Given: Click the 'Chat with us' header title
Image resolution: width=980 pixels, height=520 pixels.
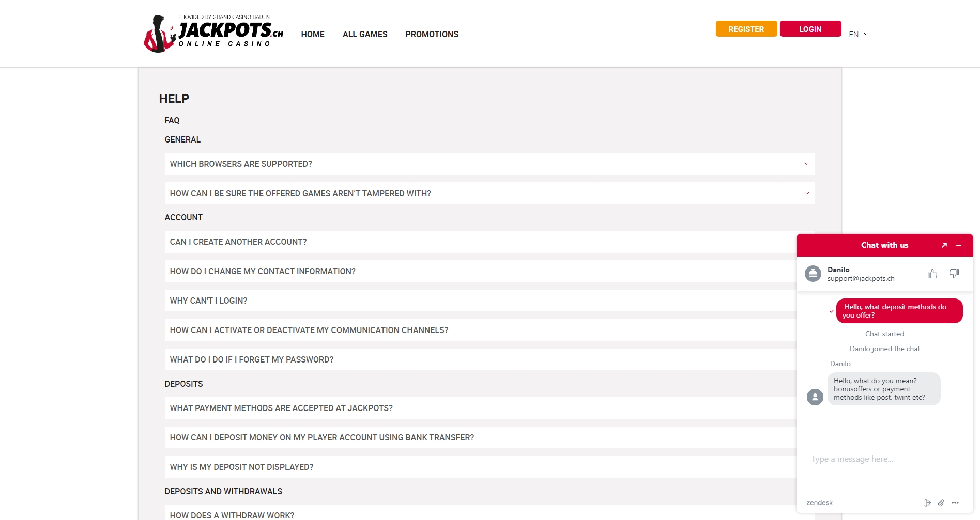Looking at the screenshot, I should tap(884, 245).
